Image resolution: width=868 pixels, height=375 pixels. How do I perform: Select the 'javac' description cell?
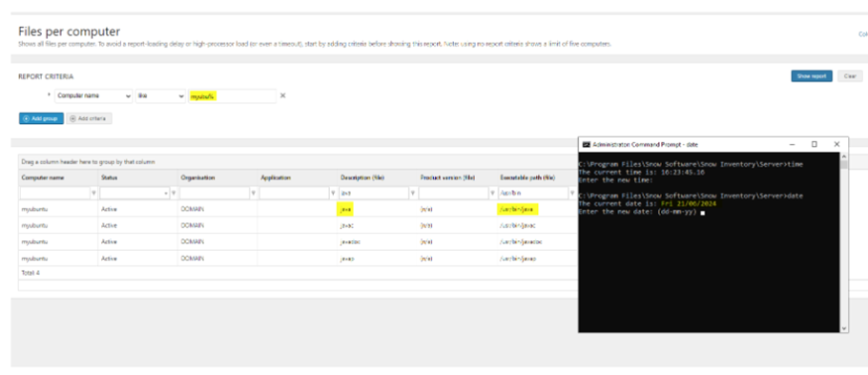tap(347, 225)
